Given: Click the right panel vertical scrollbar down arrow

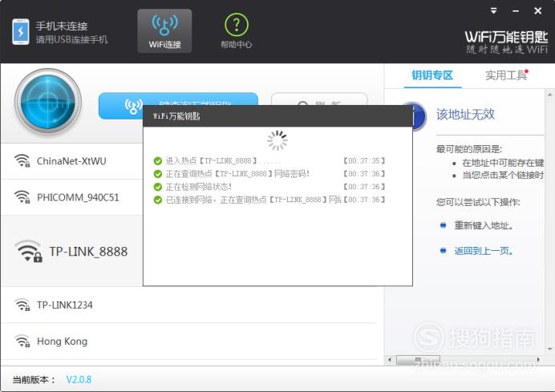Looking at the screenshot, I should [549, 350].
